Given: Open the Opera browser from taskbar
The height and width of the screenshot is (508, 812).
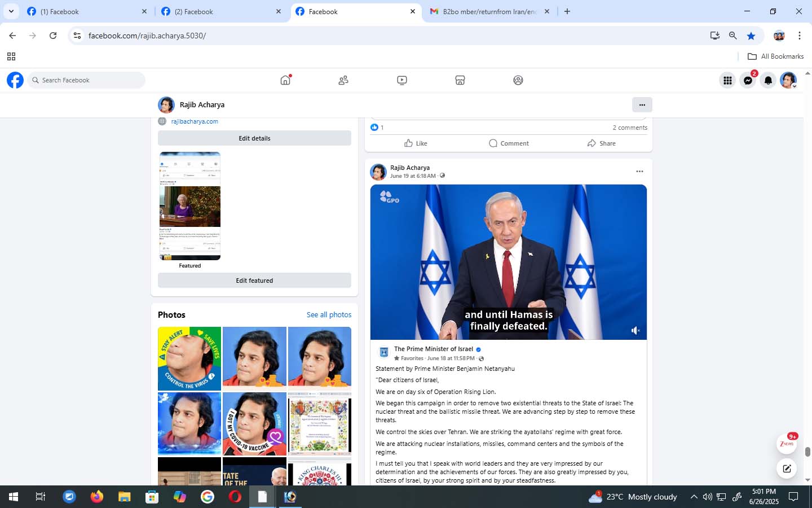Looking at the screenshot, I should (x=235, y=497).
